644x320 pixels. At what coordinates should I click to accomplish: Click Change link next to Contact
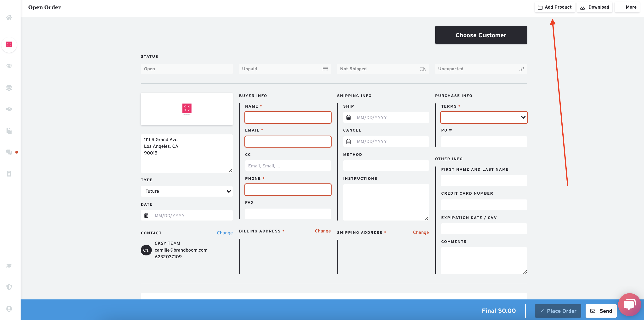point(225,233)
